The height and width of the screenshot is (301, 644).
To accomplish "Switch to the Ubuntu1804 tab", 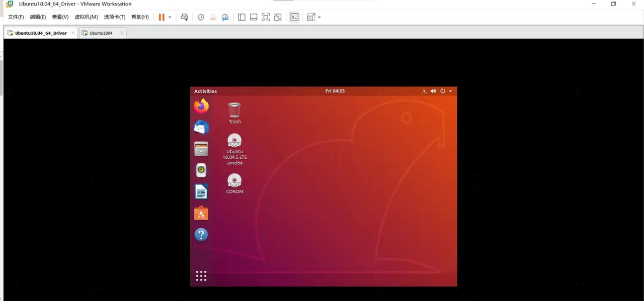I will 101,33.
